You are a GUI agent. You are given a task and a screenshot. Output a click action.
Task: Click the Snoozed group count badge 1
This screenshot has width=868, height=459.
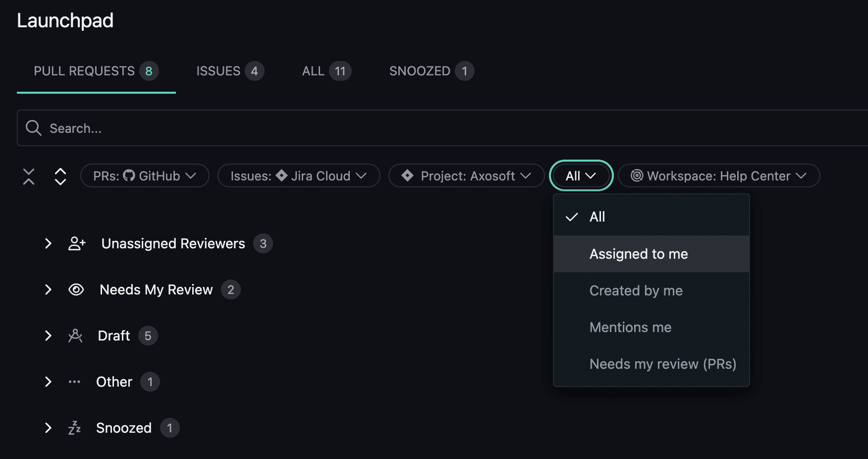pyautogui.click(x=169, y=428)
